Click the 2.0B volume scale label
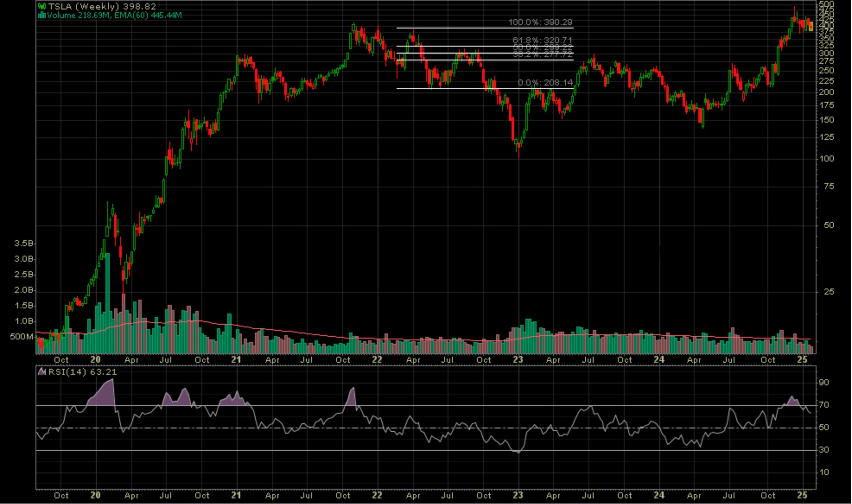Screen dimensions: 852x504 tap(24, 290)
